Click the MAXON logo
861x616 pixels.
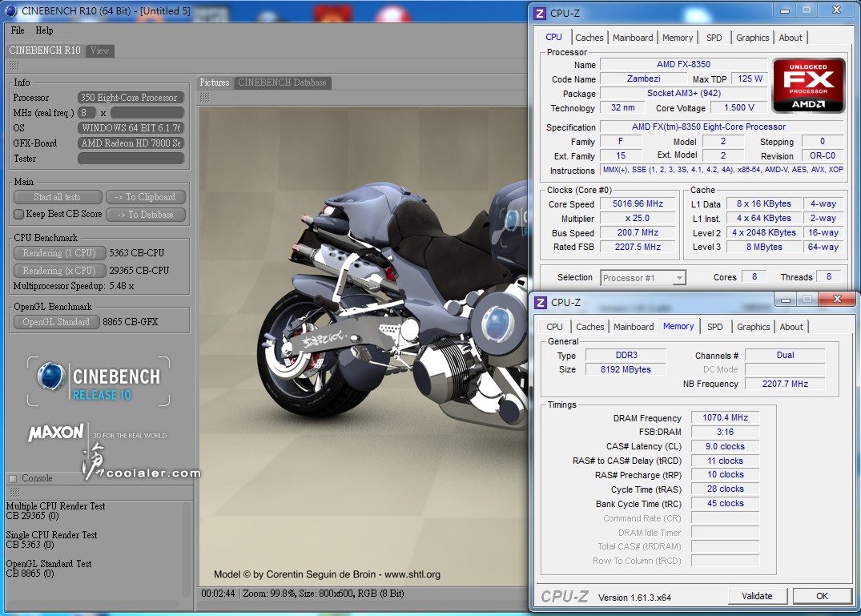coord(56,432)
